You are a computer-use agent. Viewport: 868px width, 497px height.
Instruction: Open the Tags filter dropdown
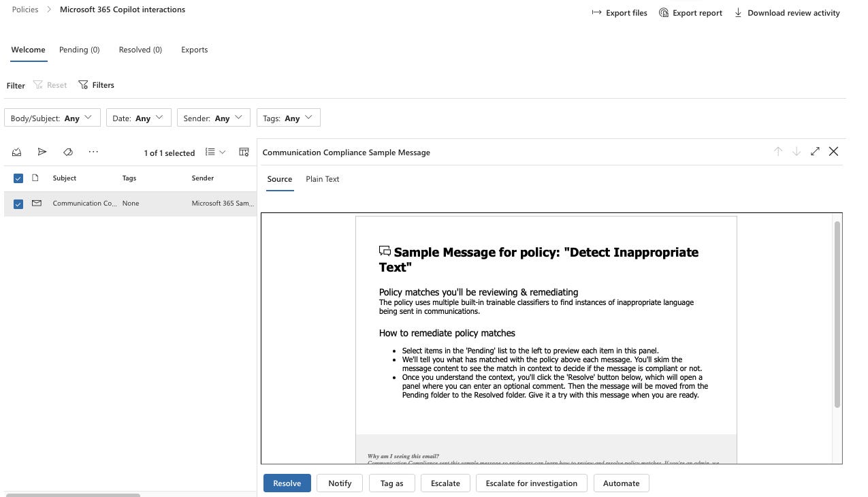(289, 118)
